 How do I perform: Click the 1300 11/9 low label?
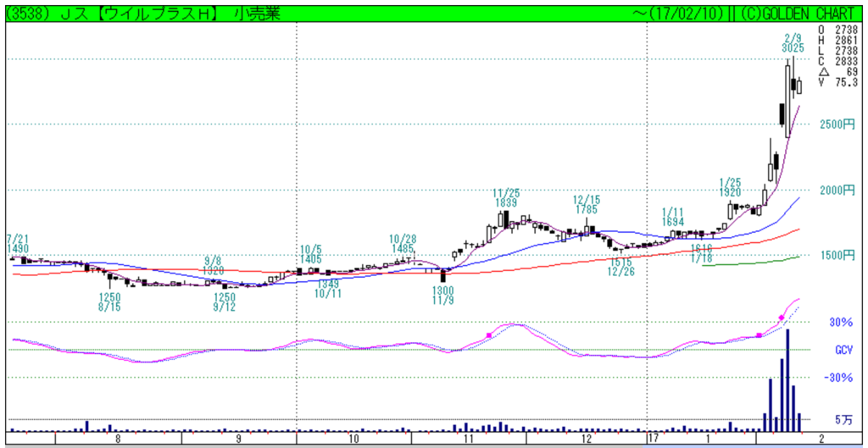tap(444, 296)
